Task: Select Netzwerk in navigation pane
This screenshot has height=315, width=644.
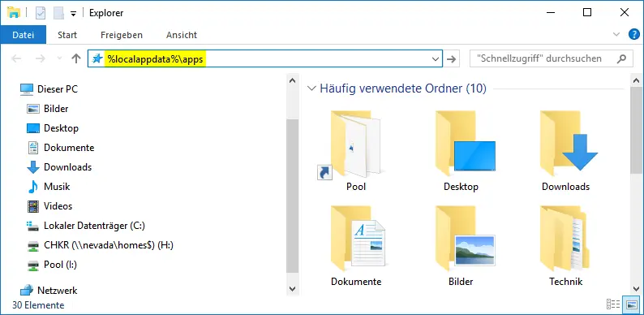Action: 57,291
